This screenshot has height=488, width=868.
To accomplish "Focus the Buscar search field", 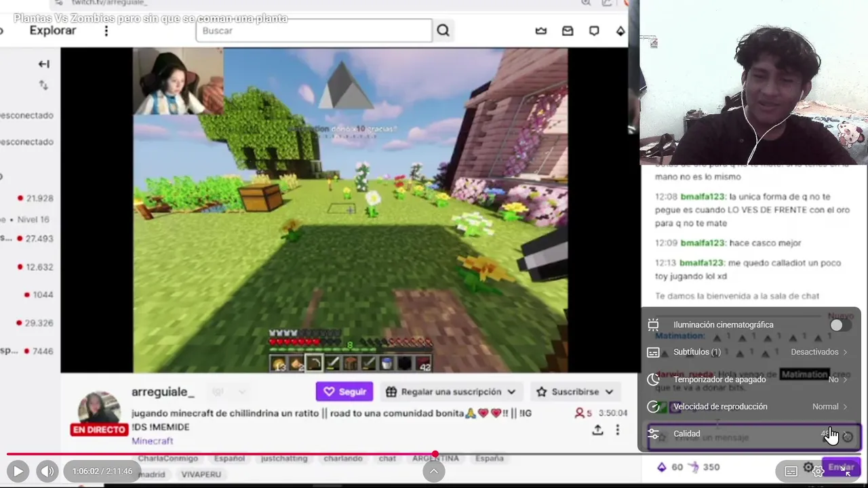I will tap(313, 30).
